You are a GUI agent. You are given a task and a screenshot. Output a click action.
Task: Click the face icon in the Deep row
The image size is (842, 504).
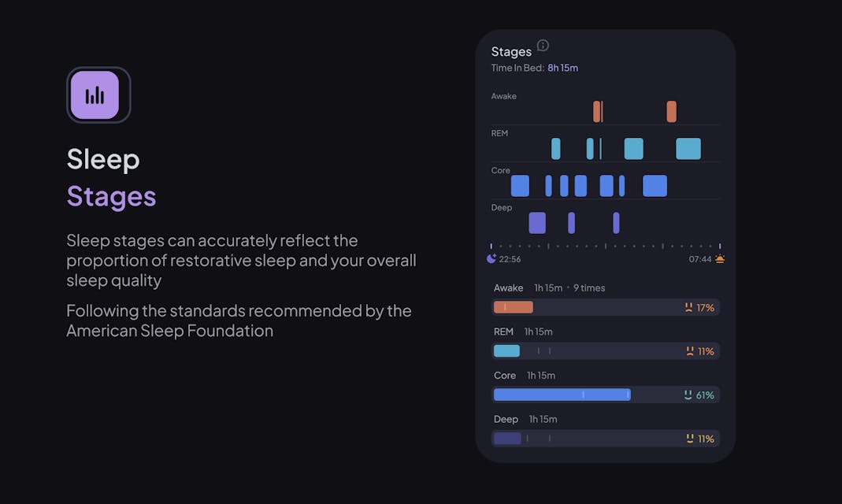[690, 439]
